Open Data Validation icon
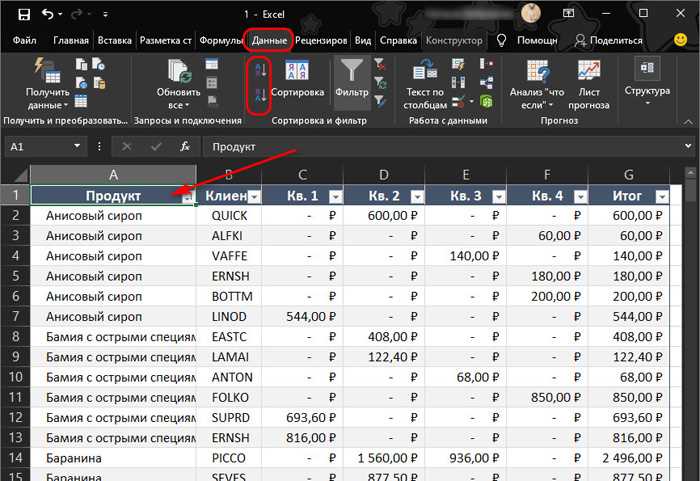Screen dimensions: 700x481 click(458, 101)
